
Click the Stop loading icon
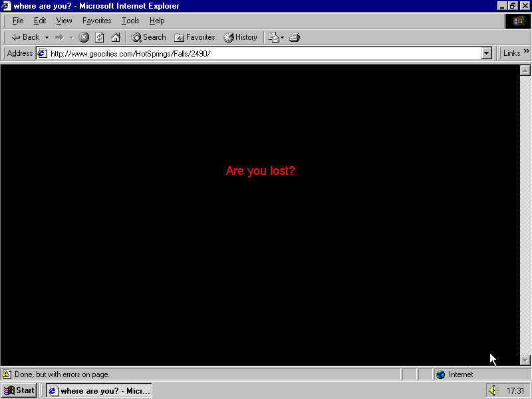pos(84,37)
